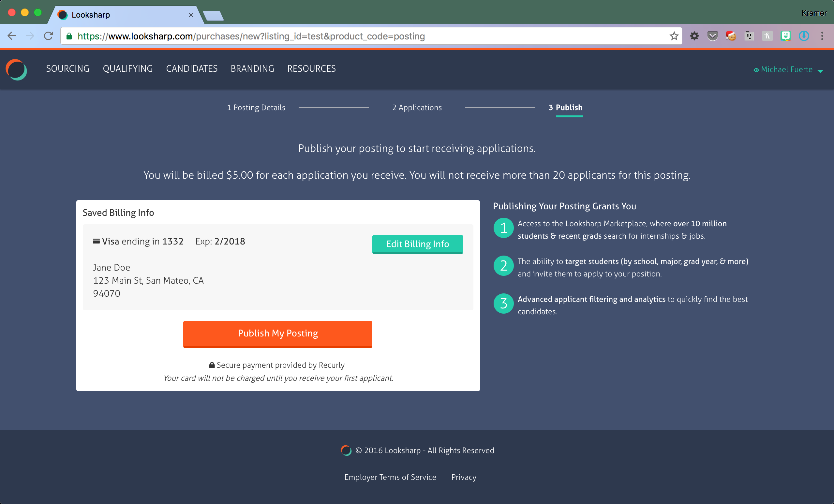Click the padlock icon next to Secure payment
The width and height of the screenshot is (834, 504).
tap(212, 364)
